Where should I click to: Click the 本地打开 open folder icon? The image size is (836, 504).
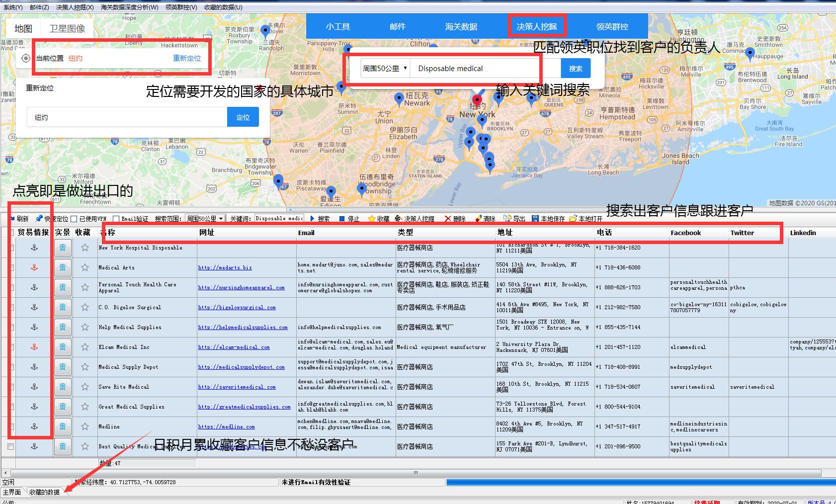point(573,218)
